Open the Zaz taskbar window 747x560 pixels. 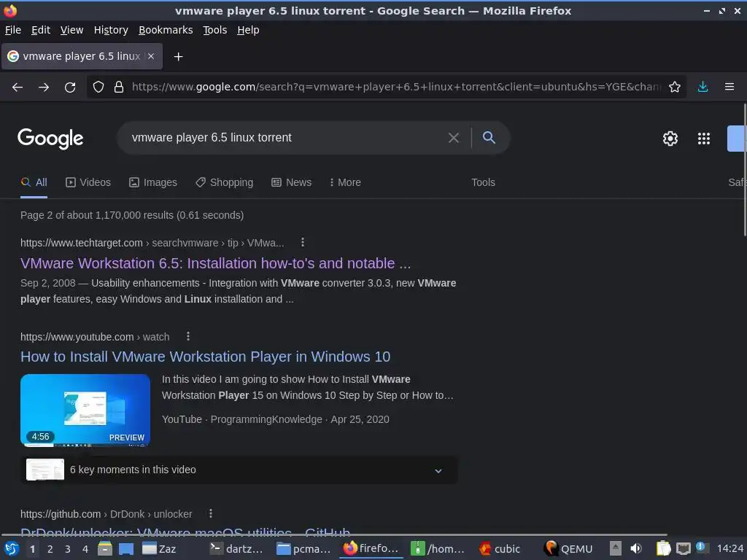[160, 549]
